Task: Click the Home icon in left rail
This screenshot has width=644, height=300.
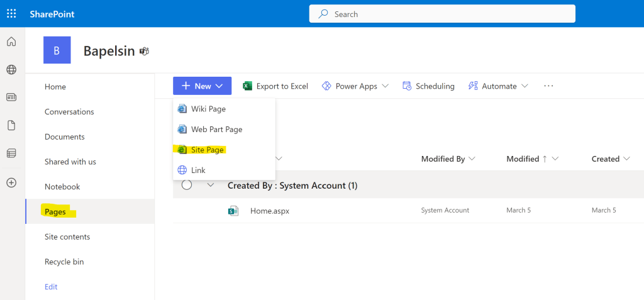Action: tap(11, 42)
